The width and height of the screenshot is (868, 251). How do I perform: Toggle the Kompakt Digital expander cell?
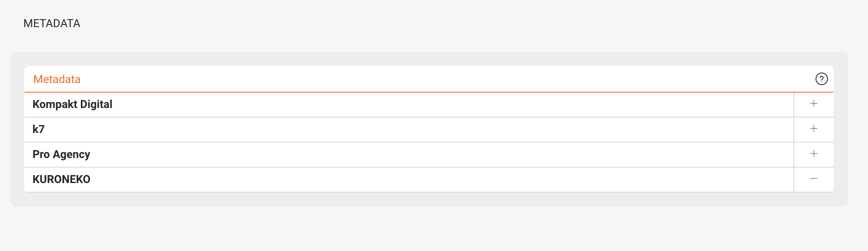pyautogui.click(x=814, y=105)
